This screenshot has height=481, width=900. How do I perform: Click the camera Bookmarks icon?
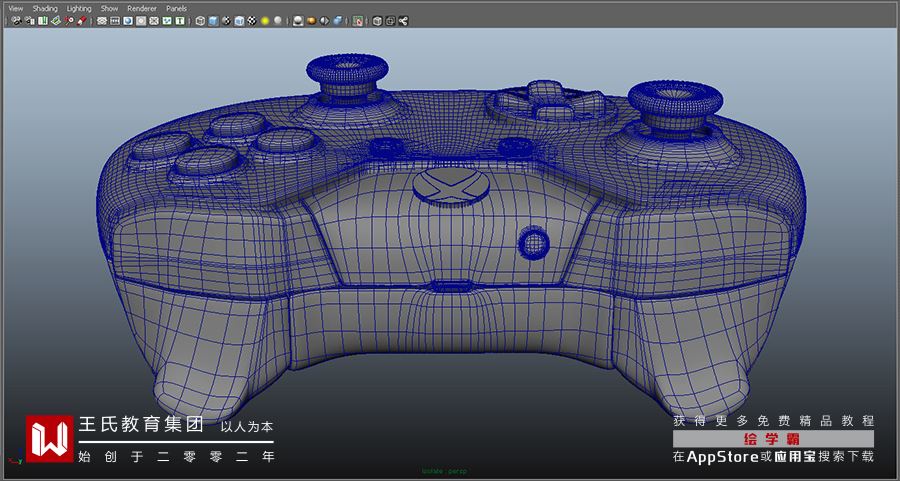[43, 21]
